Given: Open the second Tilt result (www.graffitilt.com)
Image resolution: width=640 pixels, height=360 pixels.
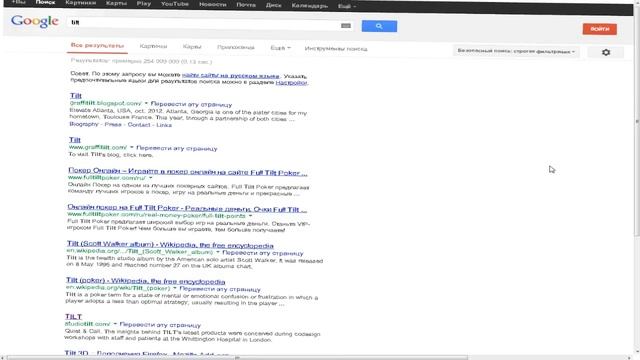Looking at the screenshot, I should point(75,140).
